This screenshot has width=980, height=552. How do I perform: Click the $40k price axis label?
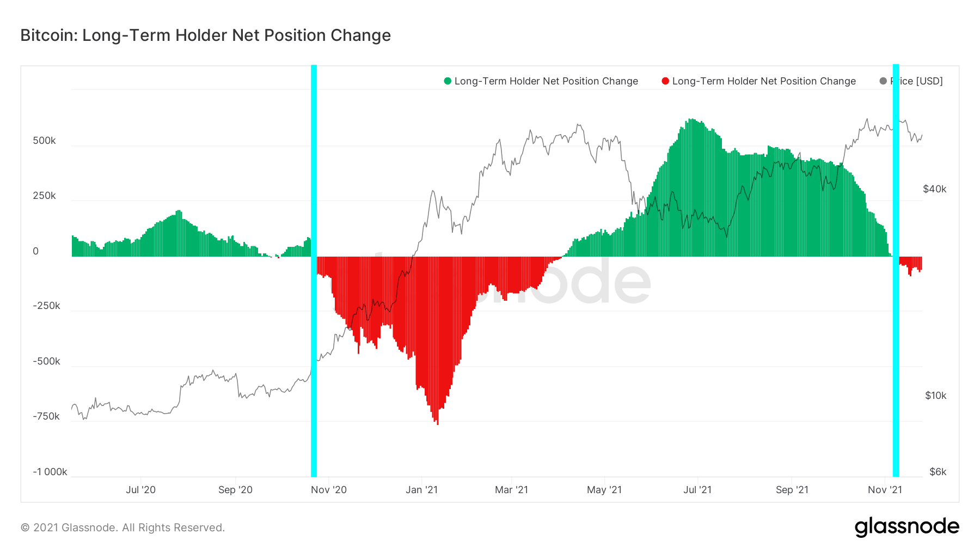pos(935,189)
